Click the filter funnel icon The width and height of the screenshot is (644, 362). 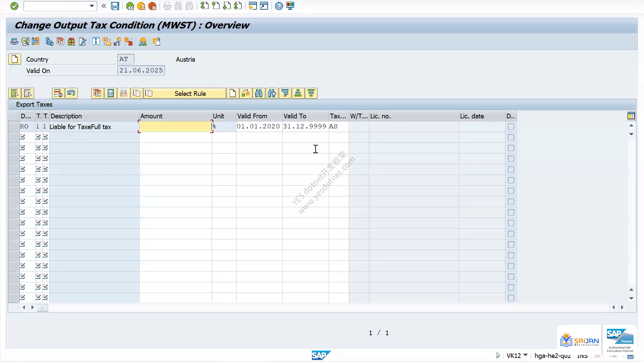[x=285, y=94]
